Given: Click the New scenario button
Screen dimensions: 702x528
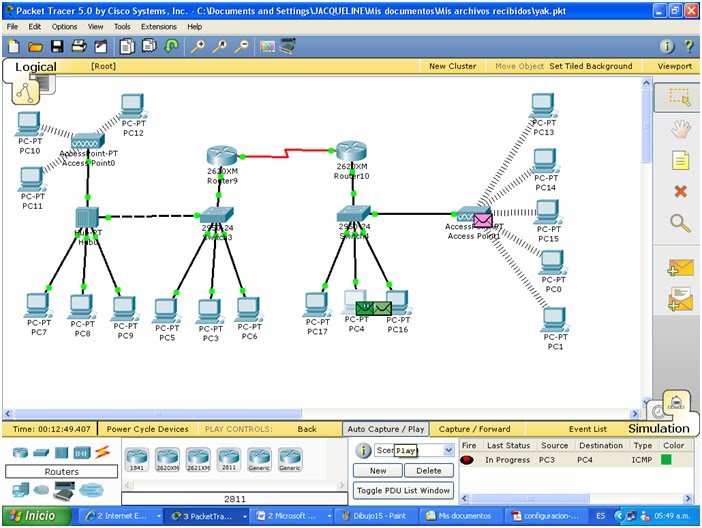Looking at the screenshot, I should (x=378, y=471).
